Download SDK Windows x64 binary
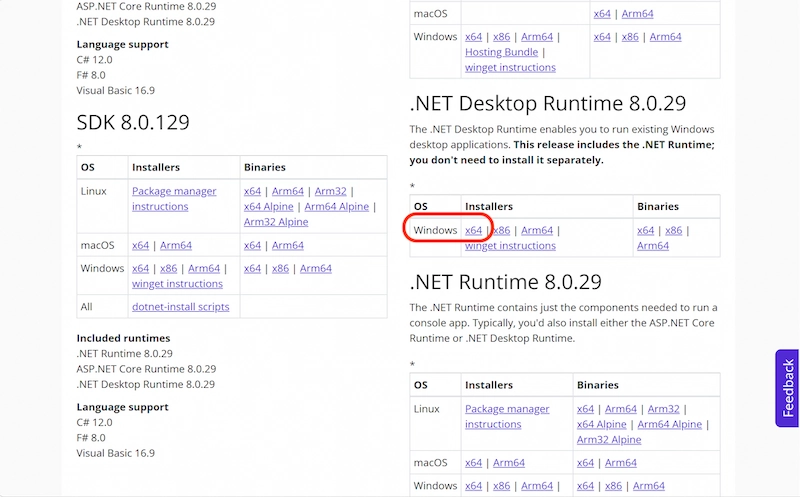 252,268
